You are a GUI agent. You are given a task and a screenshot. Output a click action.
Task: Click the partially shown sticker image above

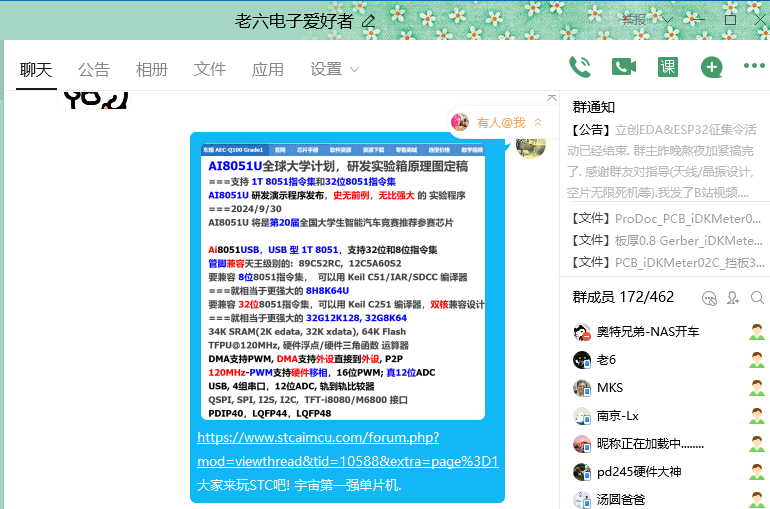point(96,100)
